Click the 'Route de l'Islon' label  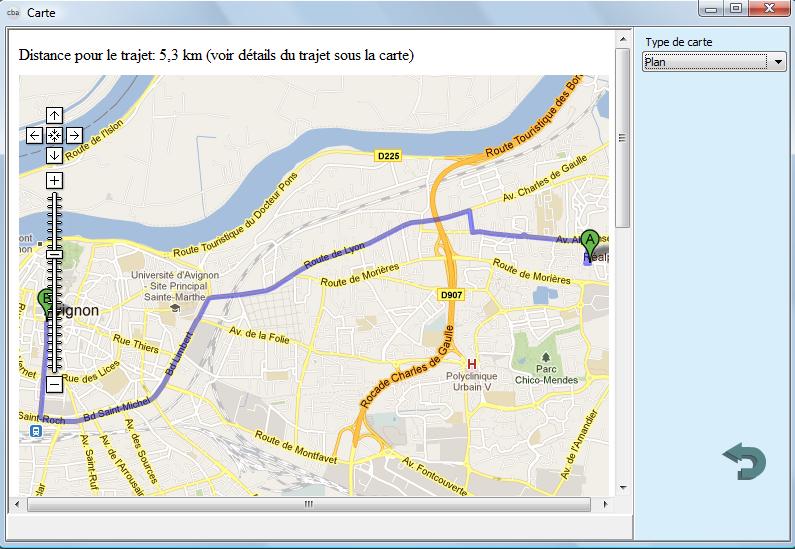point(94,140)
